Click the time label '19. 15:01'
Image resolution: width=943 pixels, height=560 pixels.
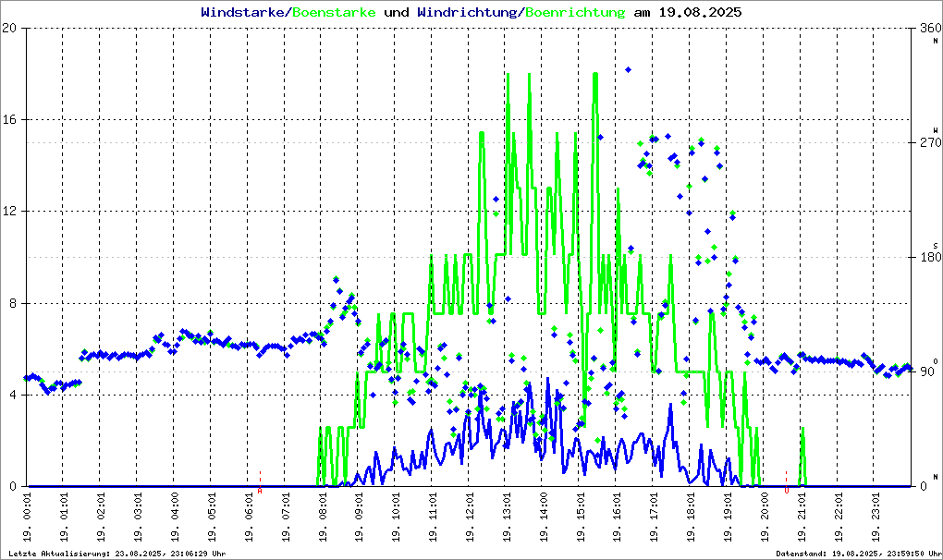point(581,517)
